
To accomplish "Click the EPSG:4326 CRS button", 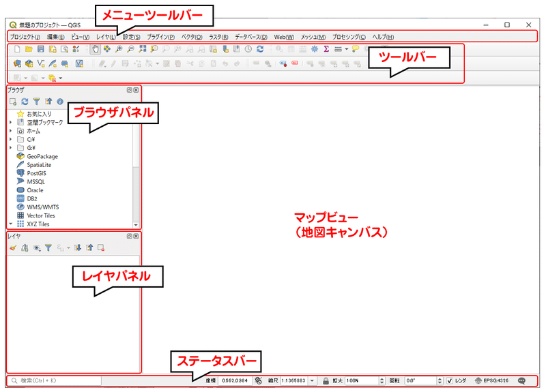I will (x=492, y=380).
